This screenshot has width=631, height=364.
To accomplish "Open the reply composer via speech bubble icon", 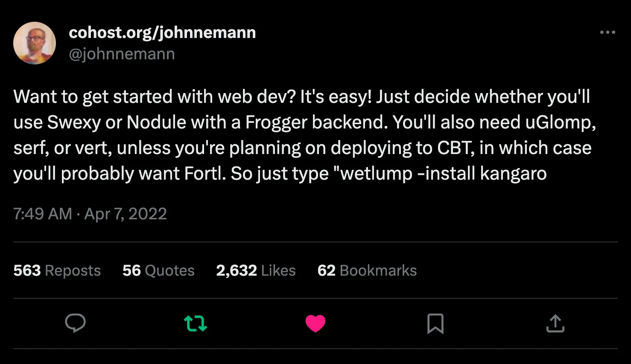I will [x=76, y=324].
